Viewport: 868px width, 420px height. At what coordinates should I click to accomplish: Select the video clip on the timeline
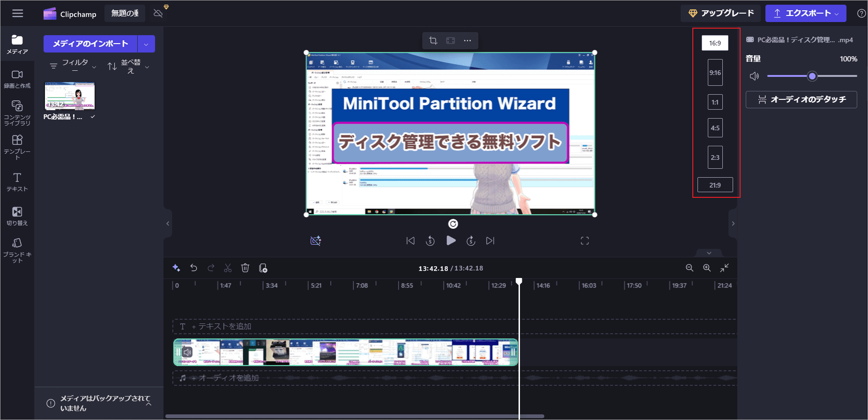point(346,352)
